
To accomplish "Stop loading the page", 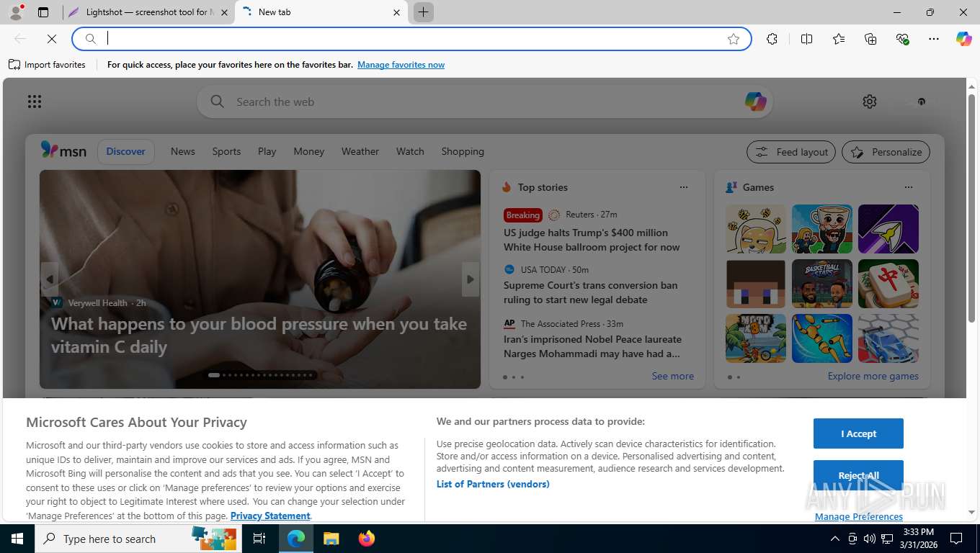I will 52,39.
